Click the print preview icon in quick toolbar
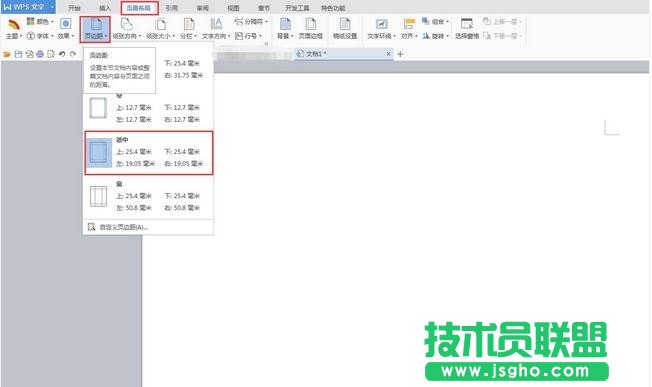652x387 pixels. coord(51,54)
